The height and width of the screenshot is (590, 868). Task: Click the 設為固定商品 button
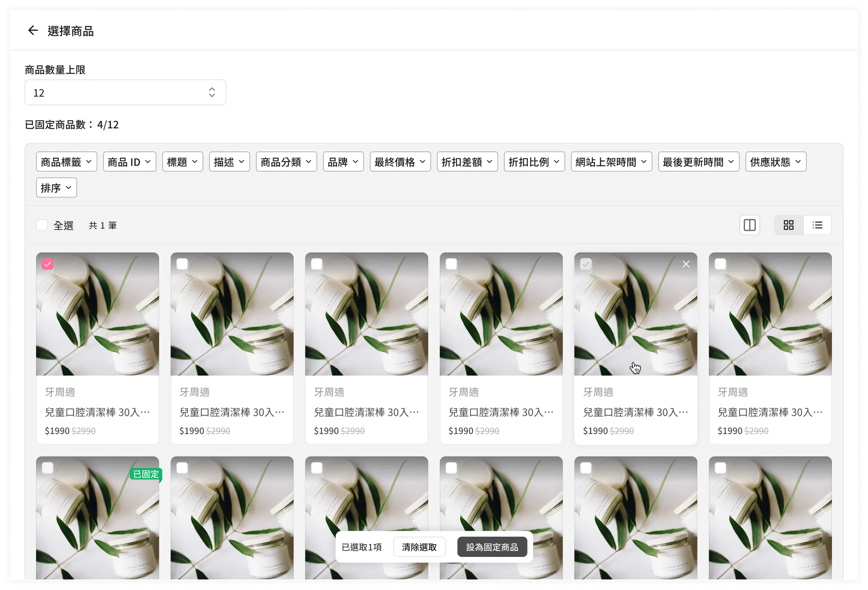click(492, 547)
